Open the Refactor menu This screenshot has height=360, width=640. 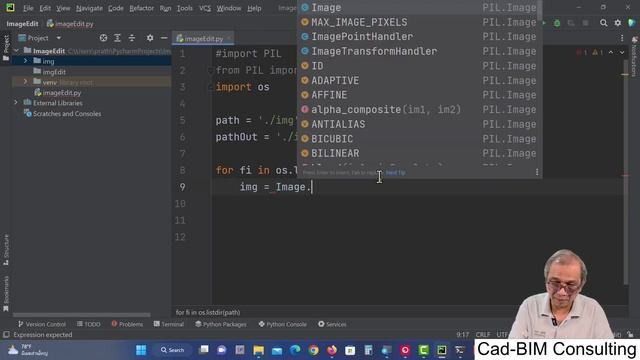pyautogui.click(x=141, y=8)
